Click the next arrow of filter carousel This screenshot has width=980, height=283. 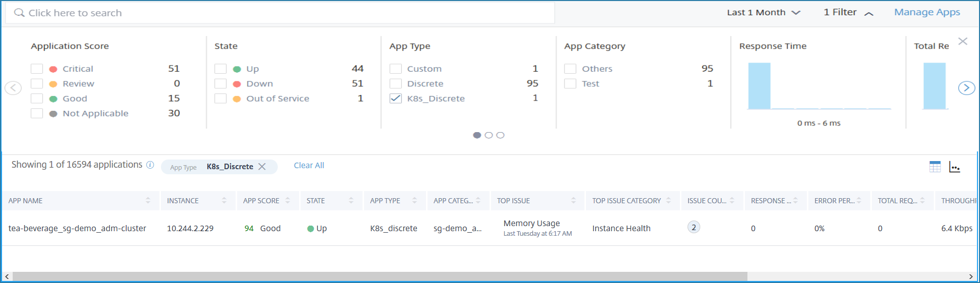(966, 88)
